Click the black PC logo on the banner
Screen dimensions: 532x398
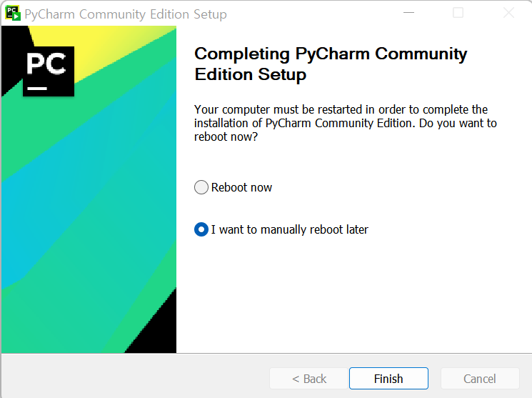click(x=49, y=71)
